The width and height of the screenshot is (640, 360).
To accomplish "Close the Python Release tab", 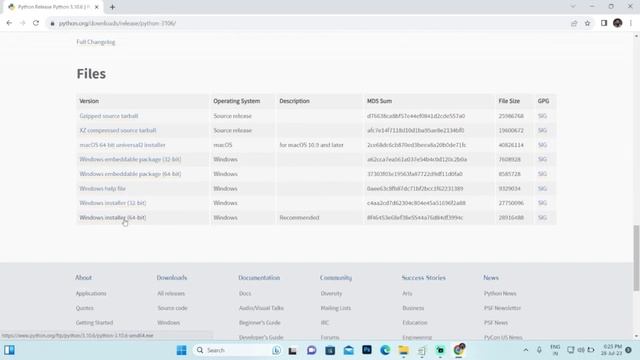I will (x=97, y=7).
